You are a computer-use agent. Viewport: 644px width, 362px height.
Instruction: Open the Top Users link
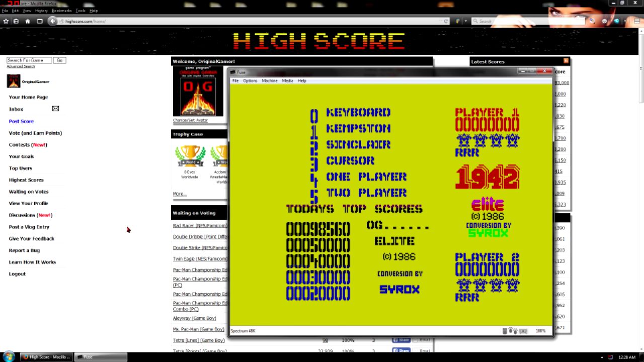[x=20, y=168]
